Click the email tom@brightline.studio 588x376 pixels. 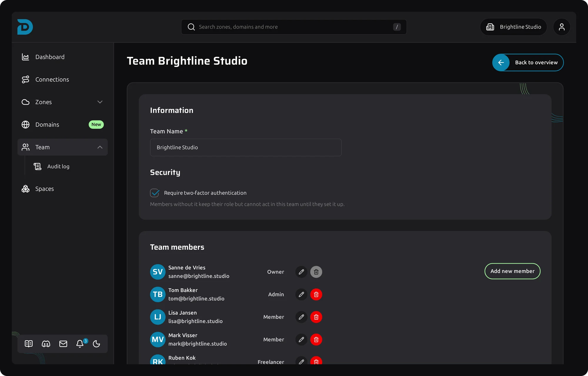pyautogui.click(x=196, y=299)
